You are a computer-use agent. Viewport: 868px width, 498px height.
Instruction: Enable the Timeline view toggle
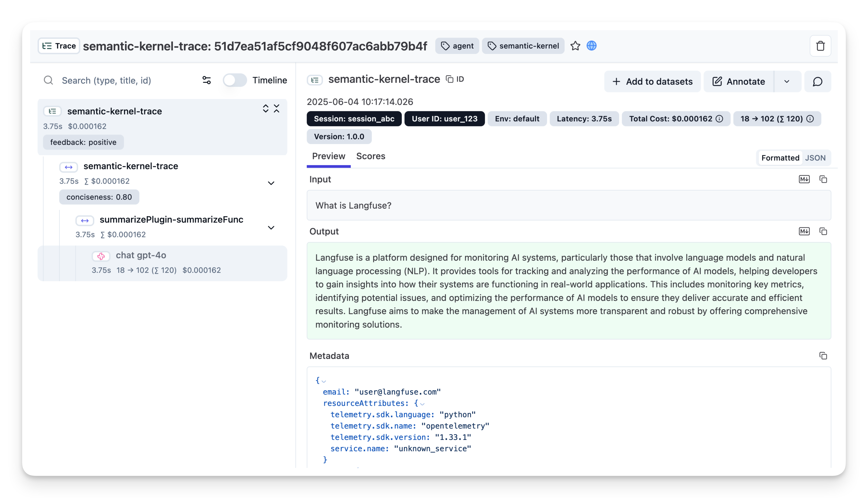pyautogui.click(x=235, y=80)
